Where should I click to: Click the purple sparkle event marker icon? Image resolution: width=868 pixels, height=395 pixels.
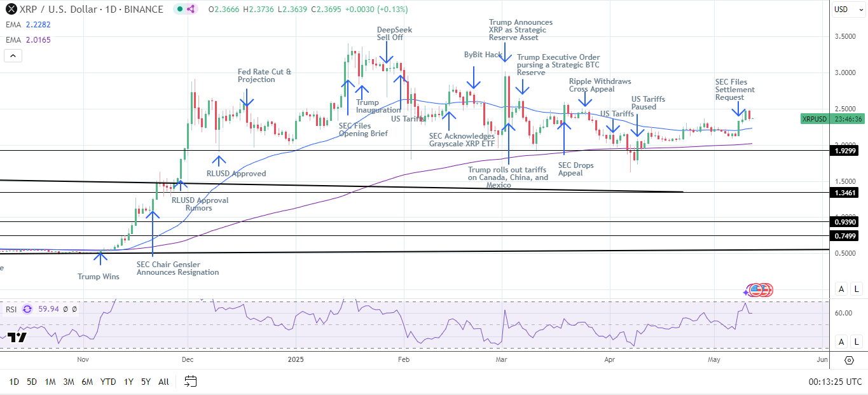click(746, 292)
